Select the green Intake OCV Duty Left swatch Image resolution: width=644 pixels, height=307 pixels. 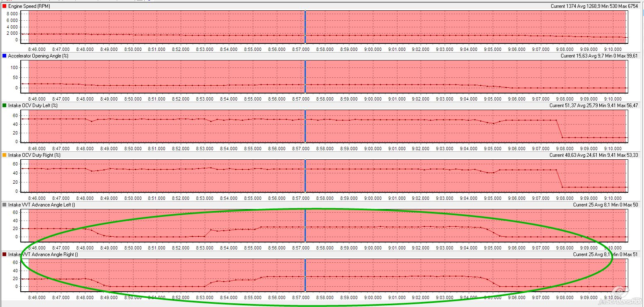[4, 106]
